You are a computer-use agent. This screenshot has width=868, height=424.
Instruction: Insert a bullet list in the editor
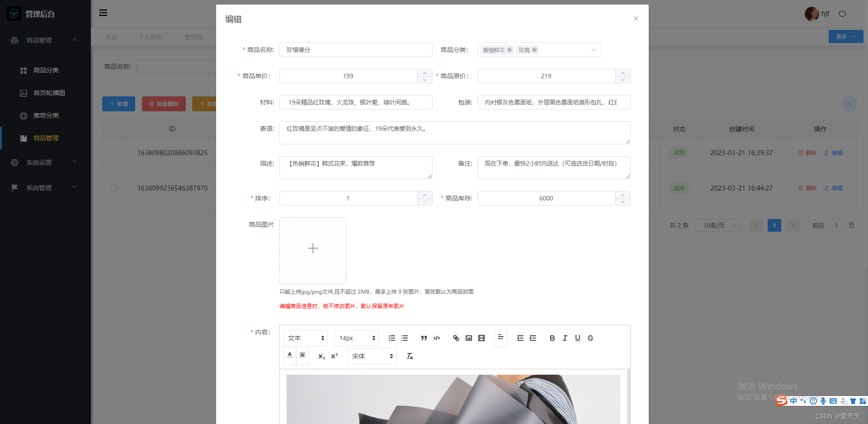click(405, 338)
